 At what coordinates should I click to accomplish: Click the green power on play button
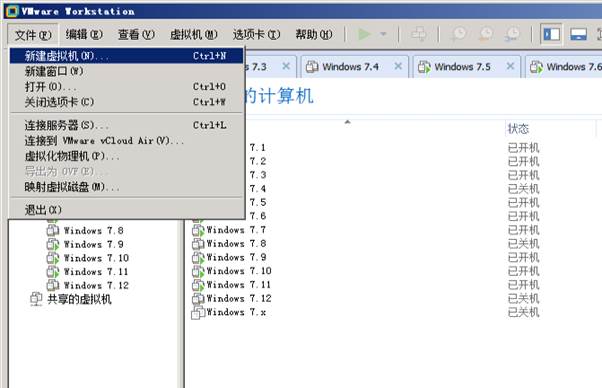click(364, 35)
